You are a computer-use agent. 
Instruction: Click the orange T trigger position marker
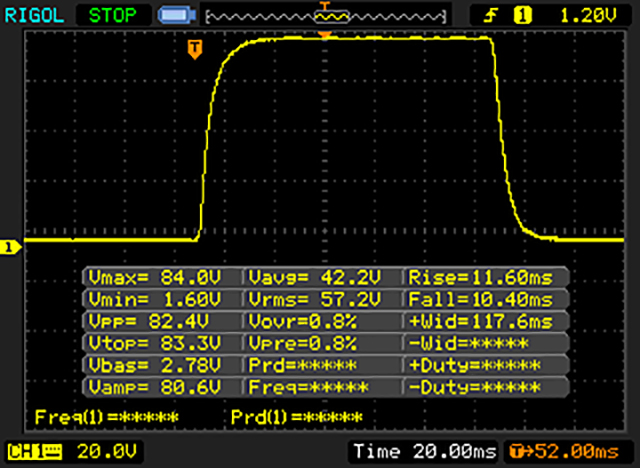[x=194, y=48]
